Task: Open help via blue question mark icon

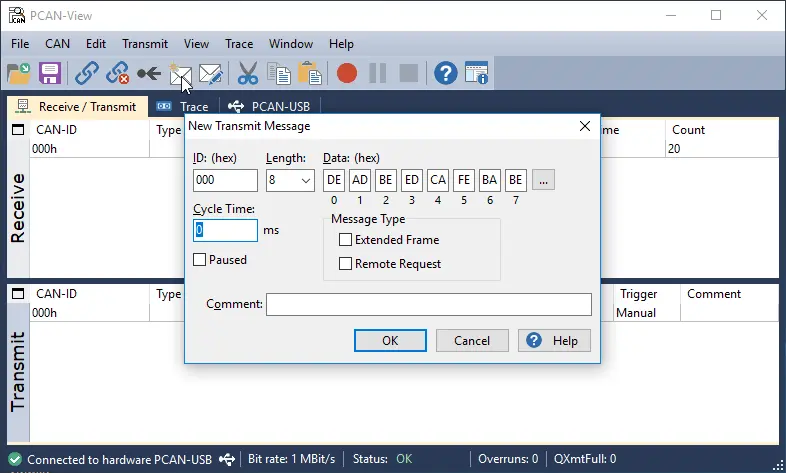Action: pyautogui.click(x=446, y=73)
